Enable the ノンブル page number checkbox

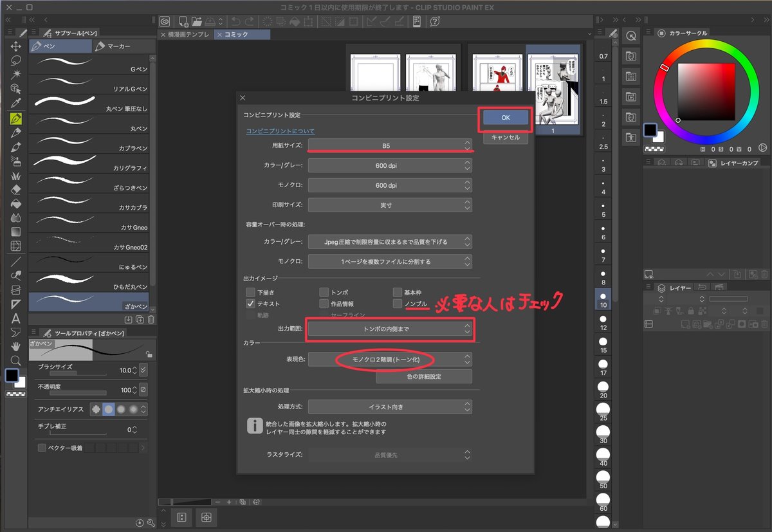coord(397,302)
